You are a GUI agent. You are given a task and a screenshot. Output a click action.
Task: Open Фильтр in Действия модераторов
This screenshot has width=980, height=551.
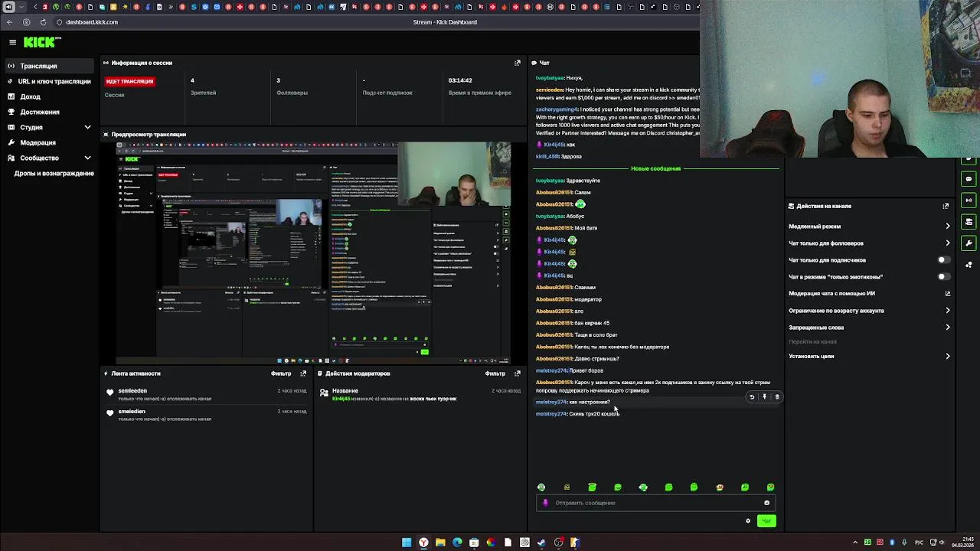[x=495, y=373]
